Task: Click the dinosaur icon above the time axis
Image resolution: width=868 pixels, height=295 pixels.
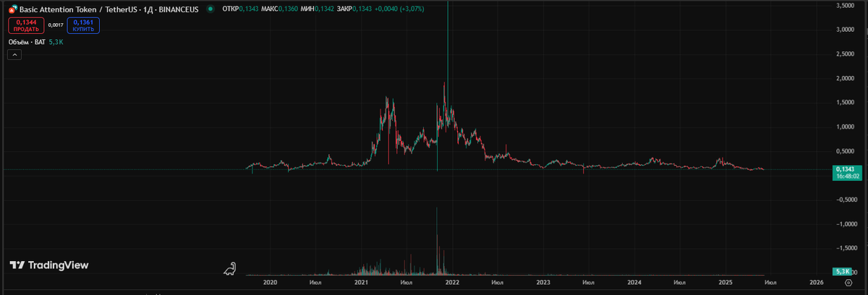Action: [x=231, y=269]
